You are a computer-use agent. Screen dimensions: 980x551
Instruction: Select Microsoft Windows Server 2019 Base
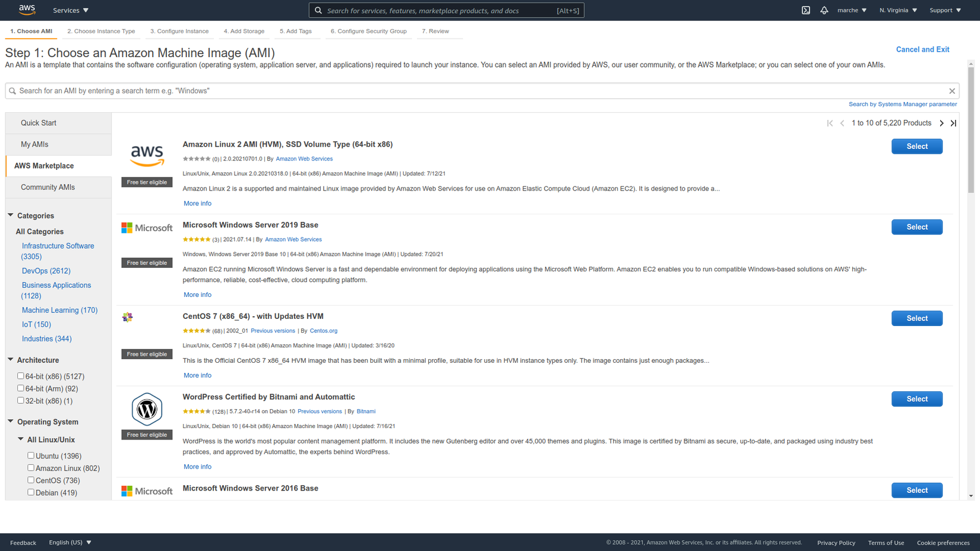click(917, 227)
